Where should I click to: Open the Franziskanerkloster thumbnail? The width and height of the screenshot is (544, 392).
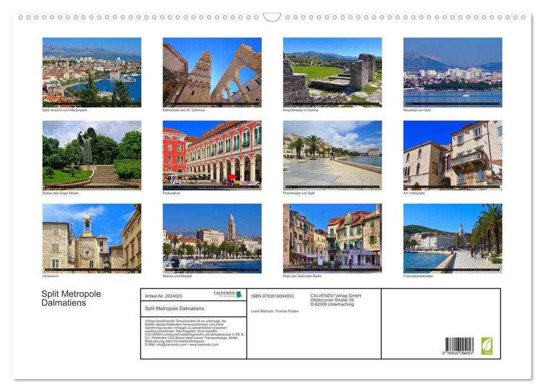453,239
